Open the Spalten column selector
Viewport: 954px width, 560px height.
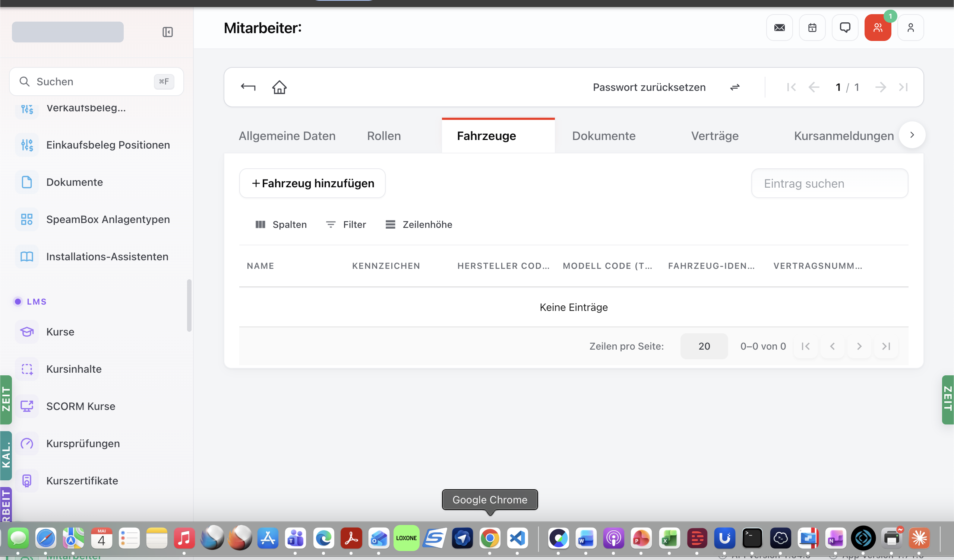pyautogui.click(x=281, y=225)
